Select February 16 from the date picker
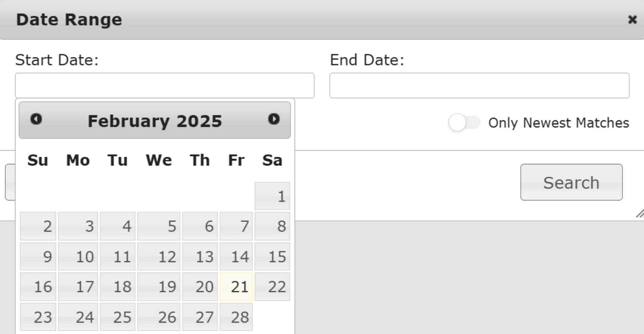 38,287
